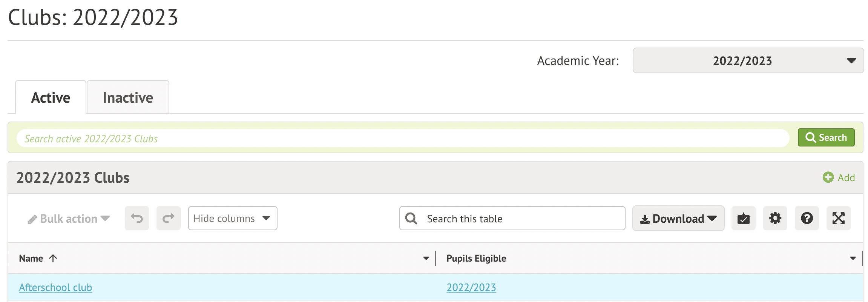Open the Academic Year dropdown

coord(748,60)
